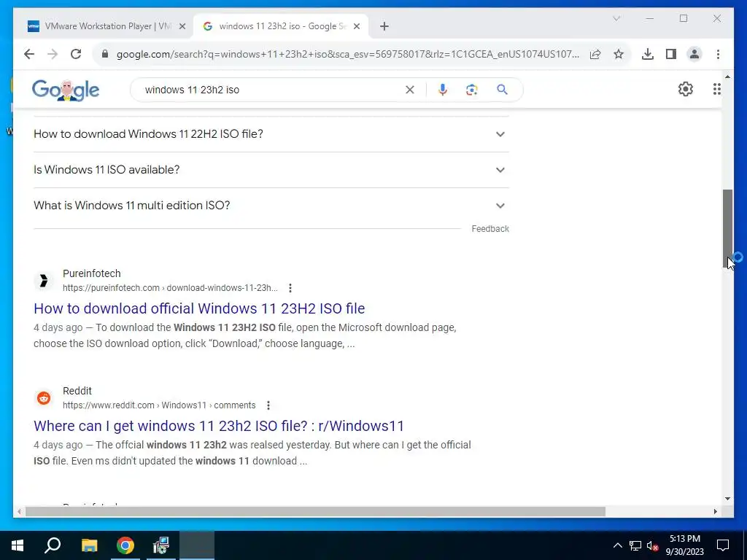Close the VMware Workstation Player tab

[x=182, y=26]
